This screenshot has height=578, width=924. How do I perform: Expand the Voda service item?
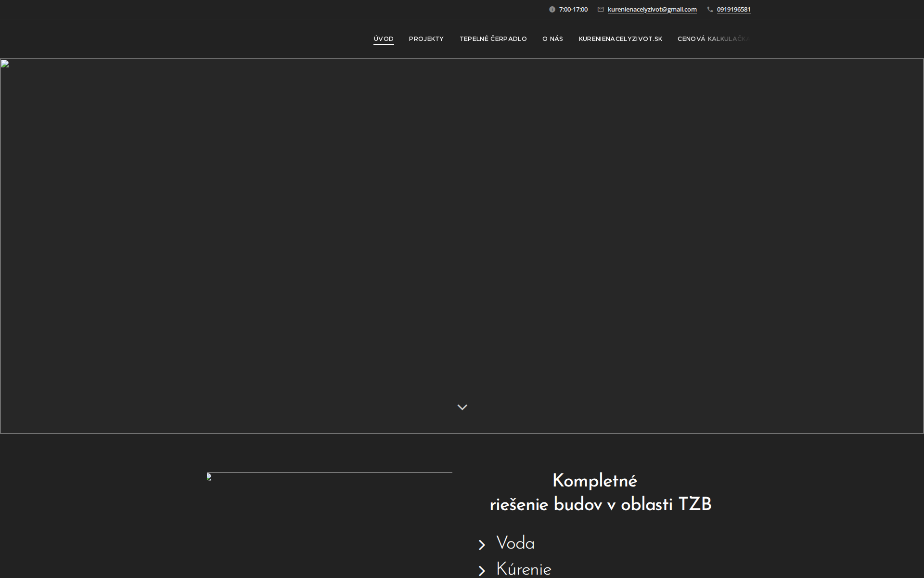click(515, 544)
